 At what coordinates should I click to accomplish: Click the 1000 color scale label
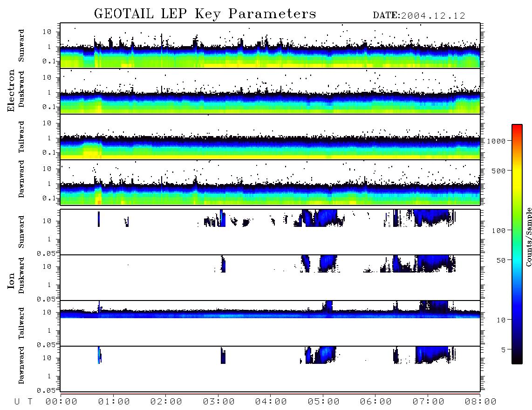tap(497, 141)
